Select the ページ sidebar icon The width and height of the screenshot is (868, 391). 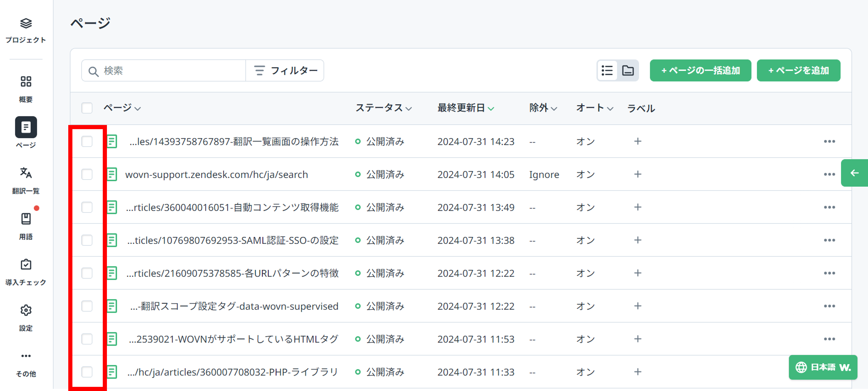pyautogui.click(x=26, y=127)
